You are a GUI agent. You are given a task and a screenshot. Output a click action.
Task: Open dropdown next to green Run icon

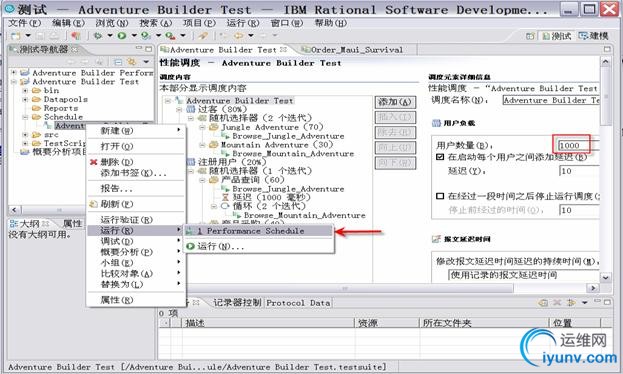click(134, 36)
